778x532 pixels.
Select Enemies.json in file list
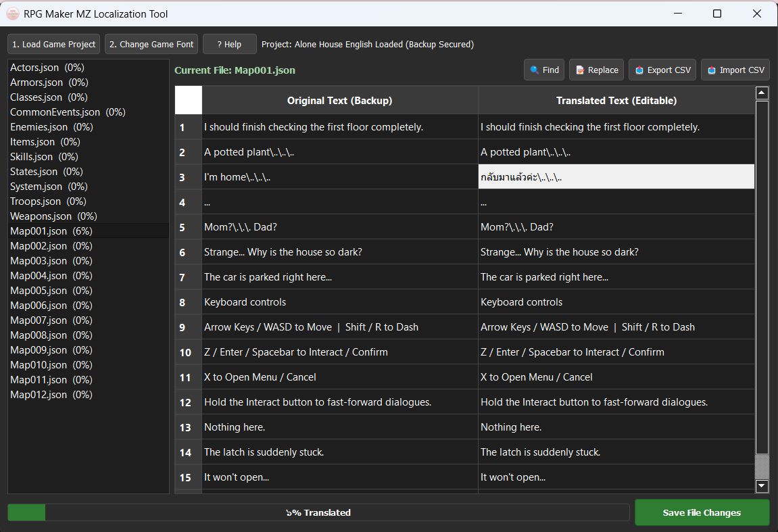click(x=89, y=127)
